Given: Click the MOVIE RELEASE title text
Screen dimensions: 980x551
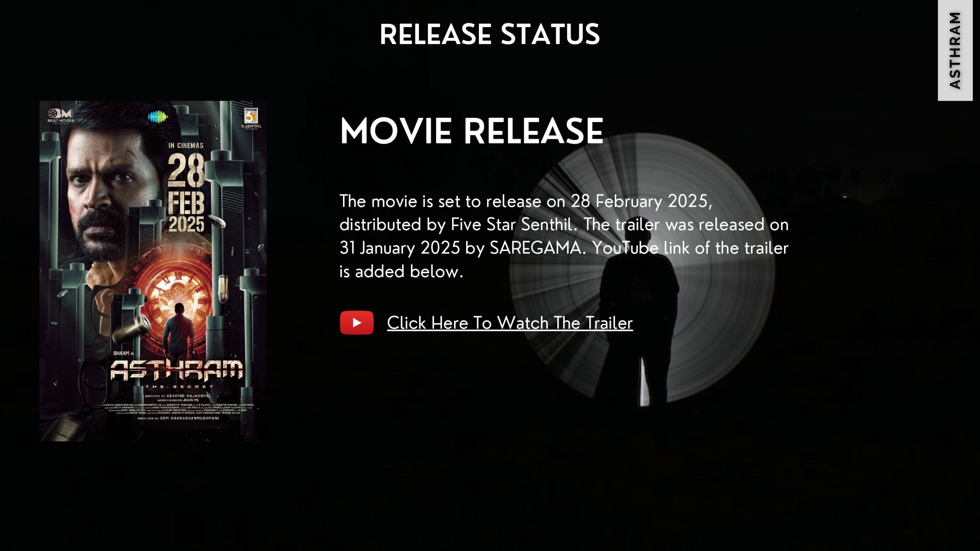Looking at the screenshot, I should point(472,131).
